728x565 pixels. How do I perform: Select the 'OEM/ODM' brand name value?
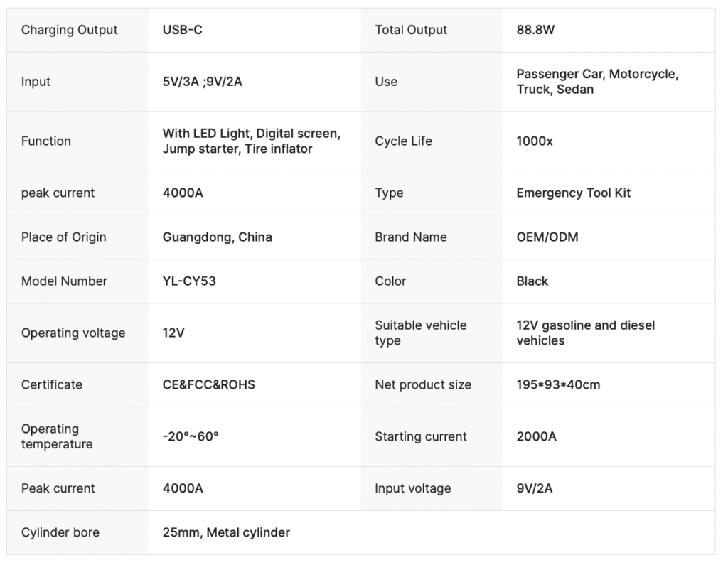547,237
